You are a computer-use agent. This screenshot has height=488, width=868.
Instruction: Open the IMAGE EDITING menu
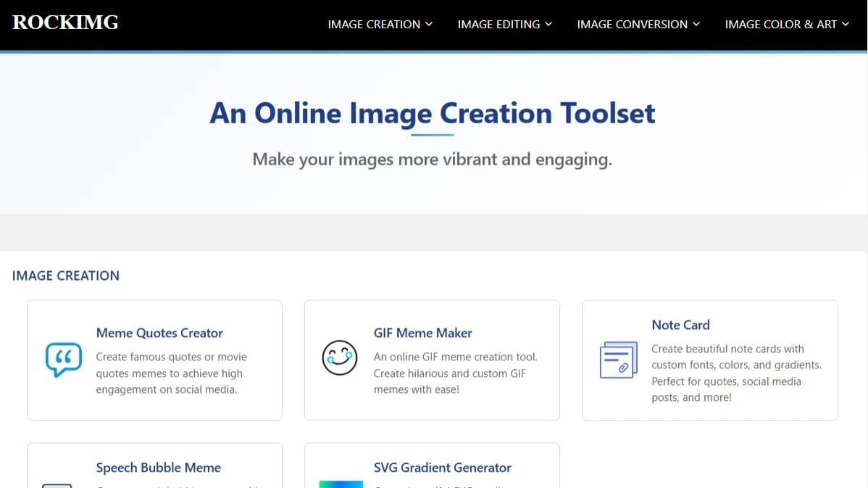point(499,24)
